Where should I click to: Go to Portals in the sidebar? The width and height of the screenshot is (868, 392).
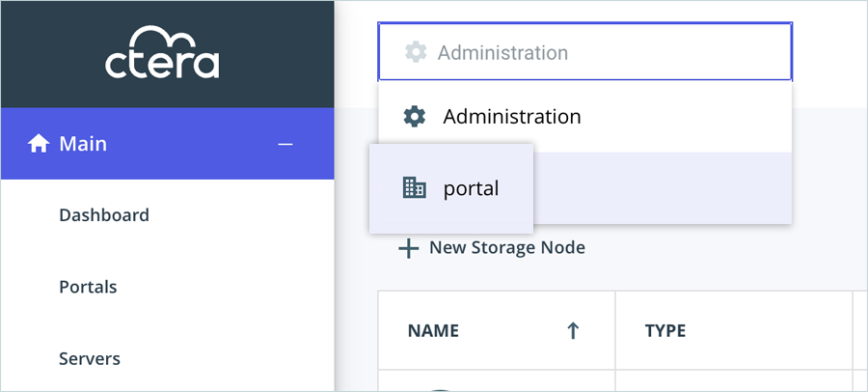(x=88, y=287)
